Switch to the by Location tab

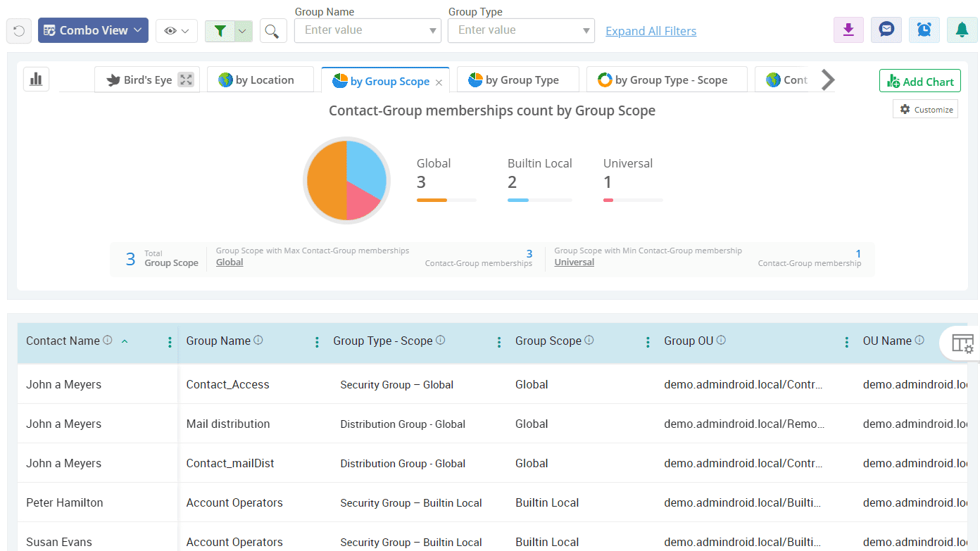[x=260, y=80]
